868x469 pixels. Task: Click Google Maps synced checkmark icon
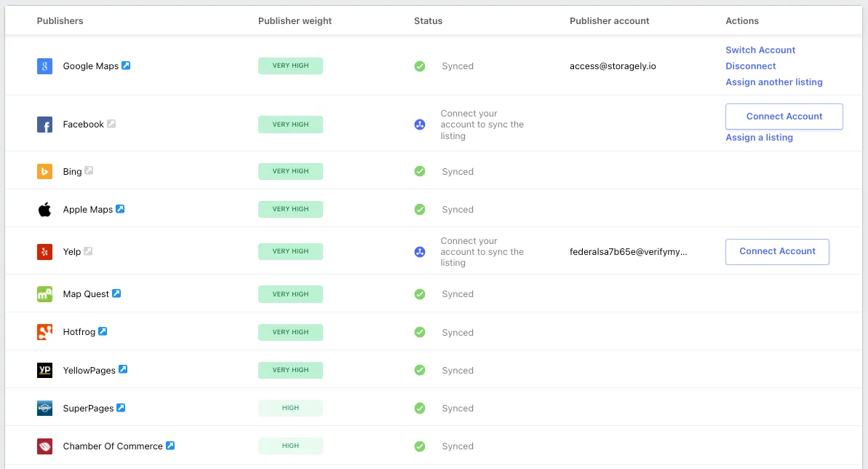(x=420, y=66)
